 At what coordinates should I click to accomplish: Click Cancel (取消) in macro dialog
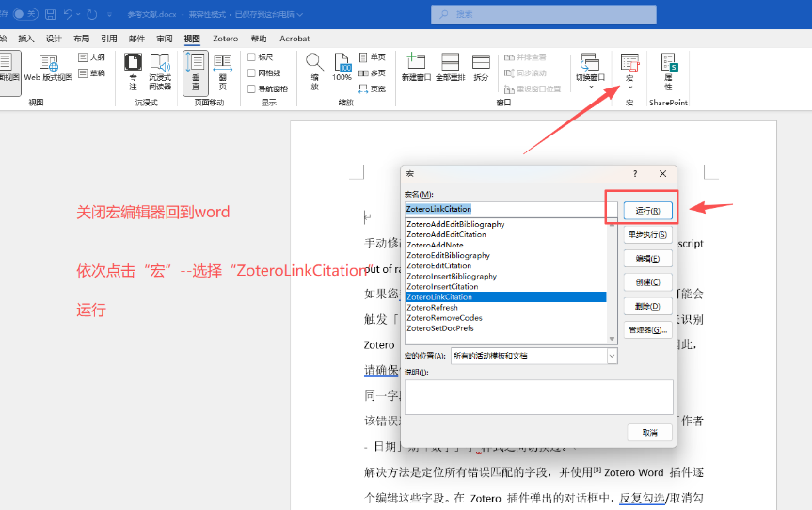[x=649, y=433]
